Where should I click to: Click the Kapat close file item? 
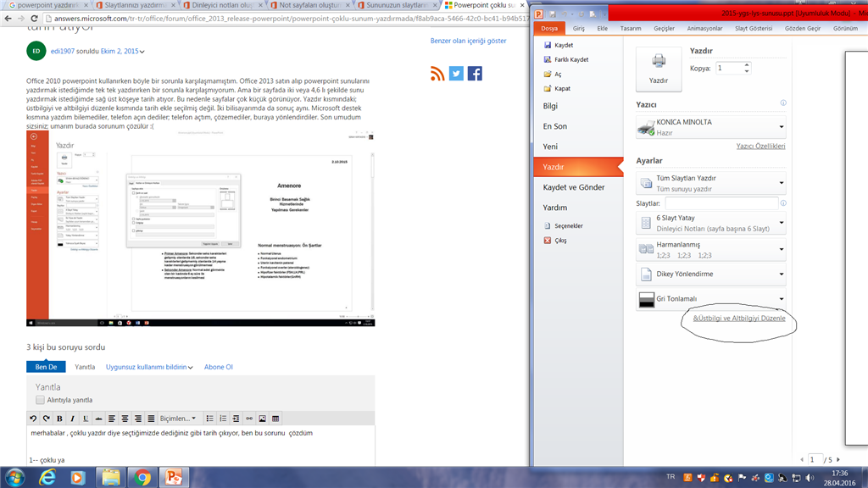tap(557, 88)
